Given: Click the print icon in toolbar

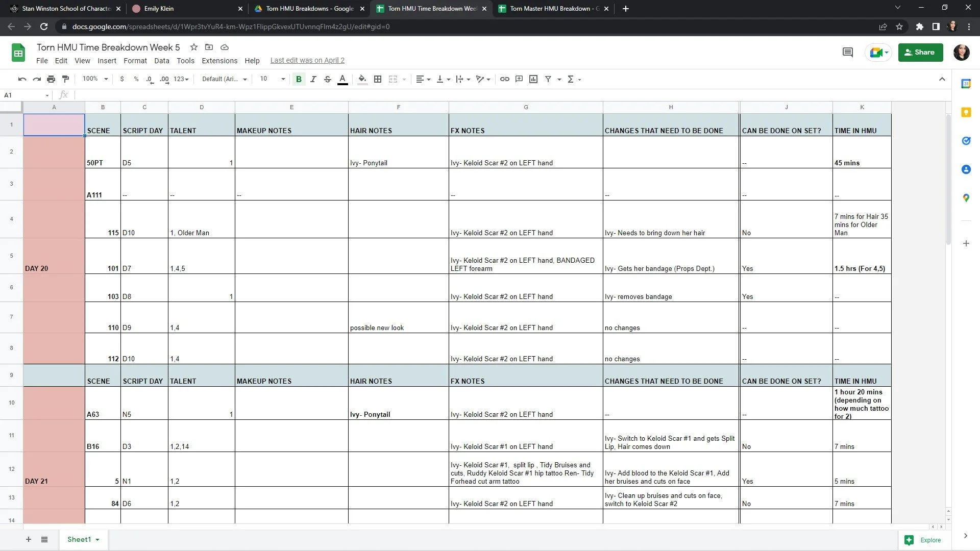Looking at the screenshot, I should 51,79.
